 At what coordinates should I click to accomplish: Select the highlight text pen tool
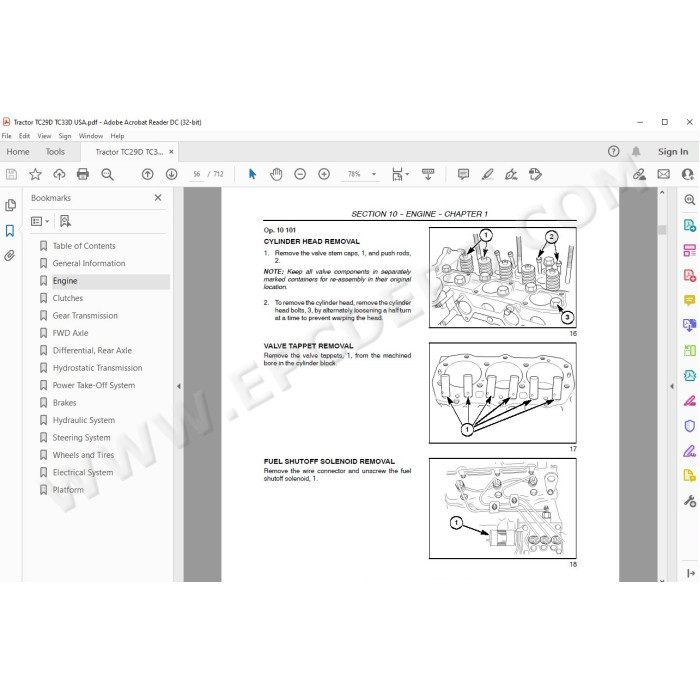point(488,174)
